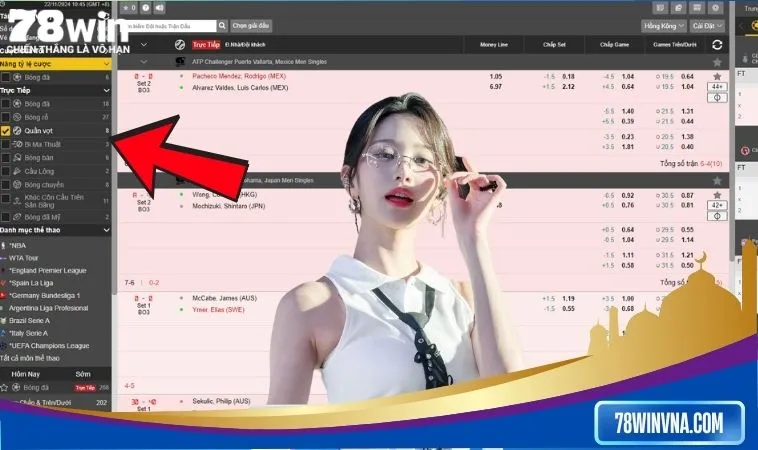This screenshot has height=450, width=758.
Task: Click the favorites star counter button
Action: point(129,8)
